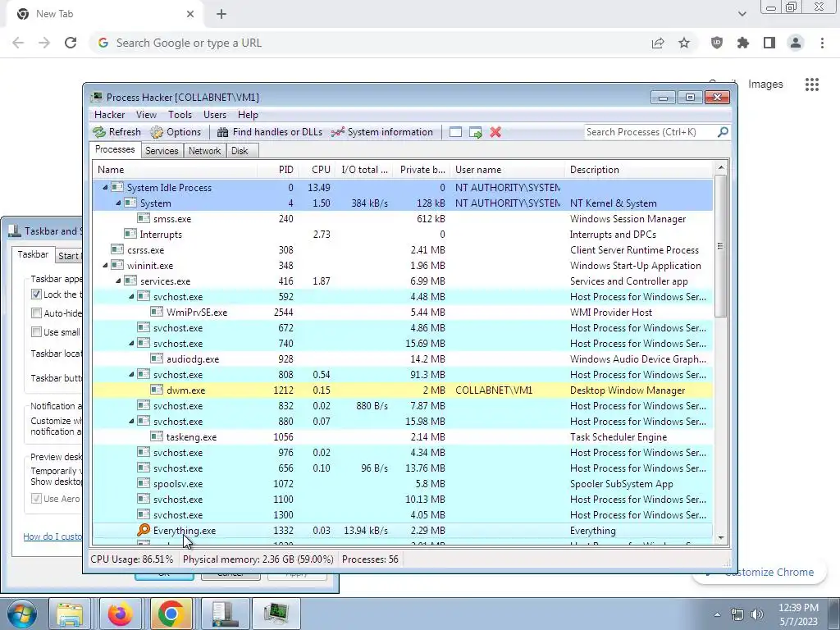Click Find handles or DLLs binoculars icon
The width and height of the screenshot is (840, 630).
pyautogui.click(x=223, y=132)
